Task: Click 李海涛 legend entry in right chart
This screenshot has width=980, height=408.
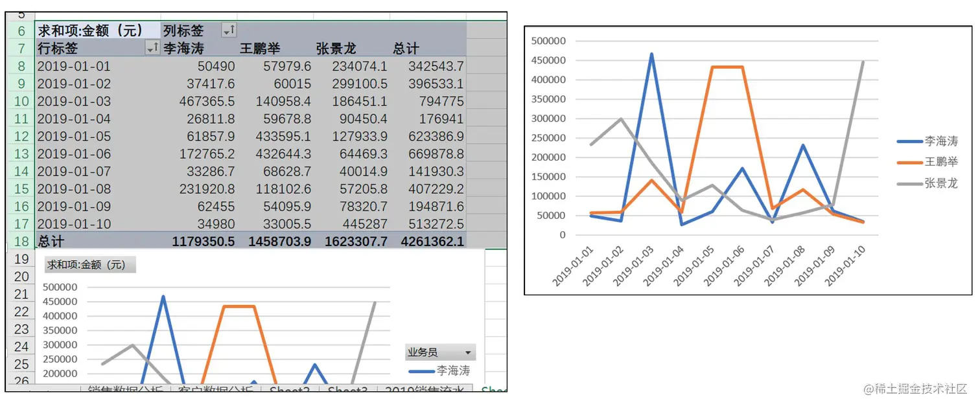Action: 927,141
